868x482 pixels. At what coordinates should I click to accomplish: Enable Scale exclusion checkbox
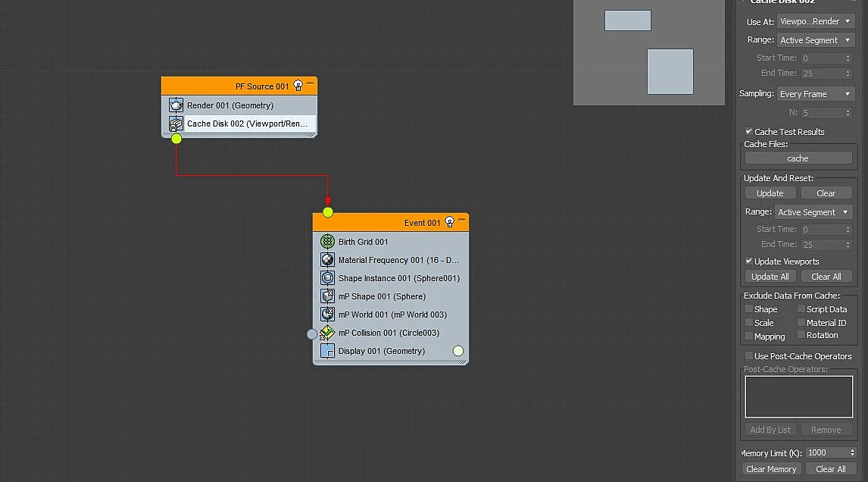tap(748, 322)
